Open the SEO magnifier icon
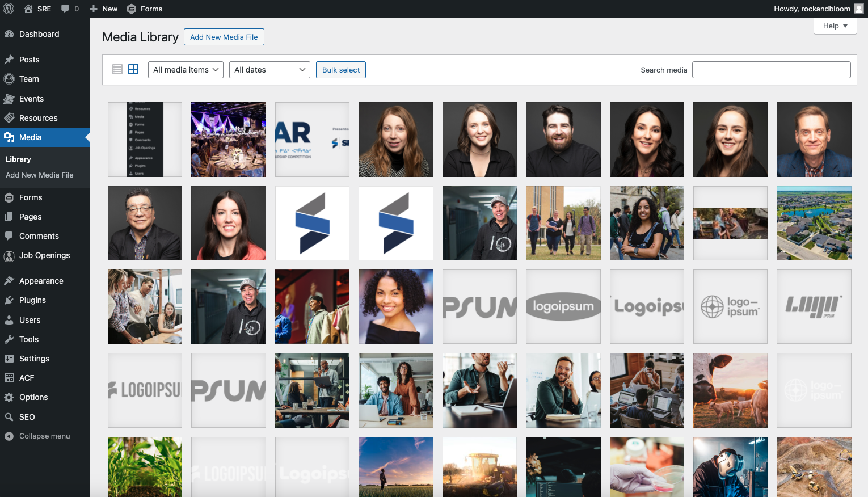Image resolution: width=868 pixels, height=497 pixels. coord(9,417)
